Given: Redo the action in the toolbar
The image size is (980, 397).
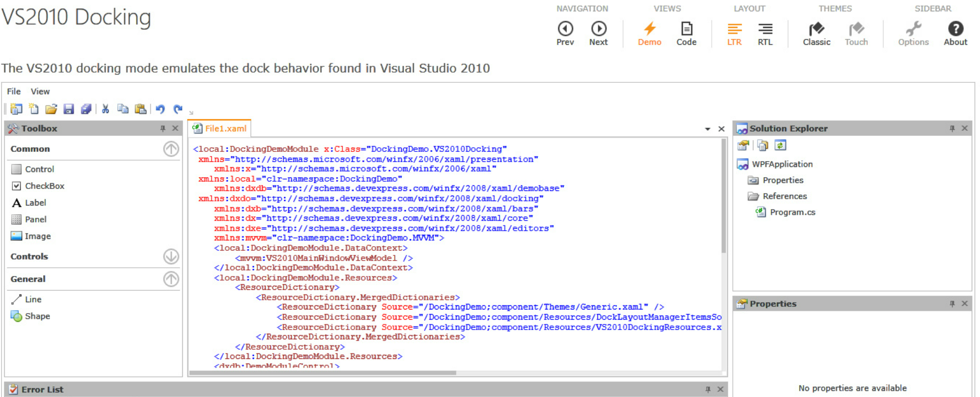Looking at the screenshot, I should (178, 109).
